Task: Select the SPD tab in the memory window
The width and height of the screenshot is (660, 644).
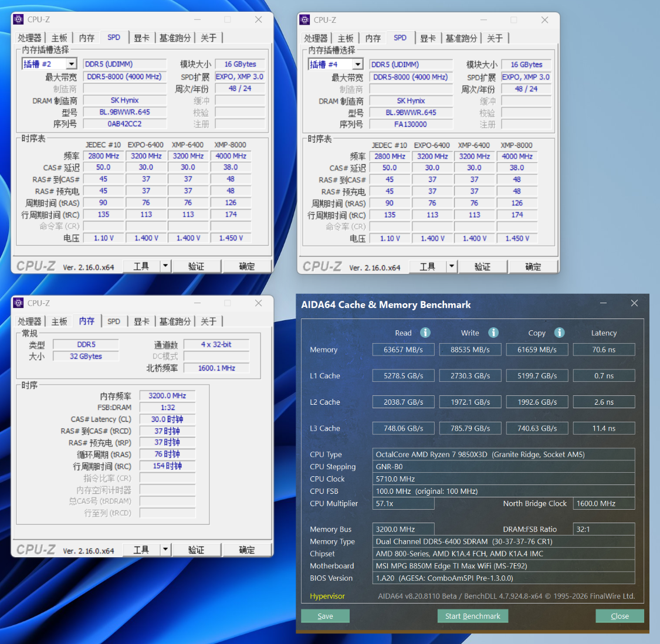Action: (114, 321)
